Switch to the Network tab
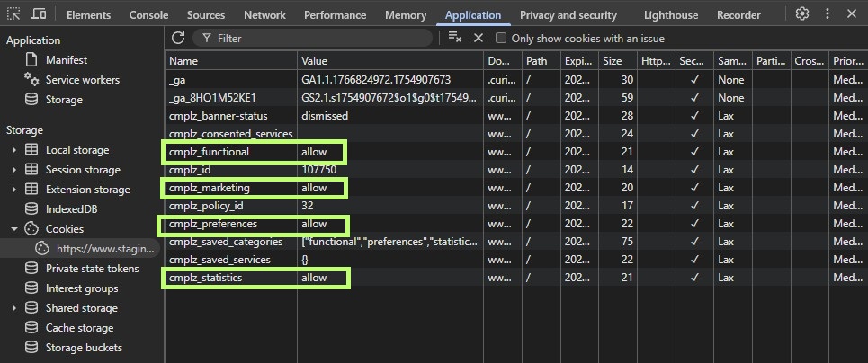The width and height of the screenshot is (868, 363). [x=264, y=15]
